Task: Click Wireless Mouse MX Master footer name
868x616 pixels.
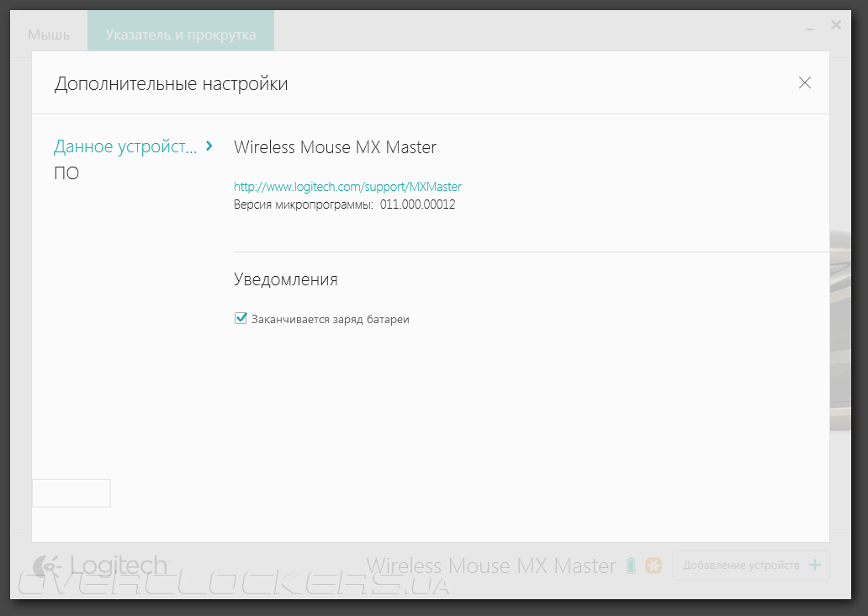Action: 491,566
